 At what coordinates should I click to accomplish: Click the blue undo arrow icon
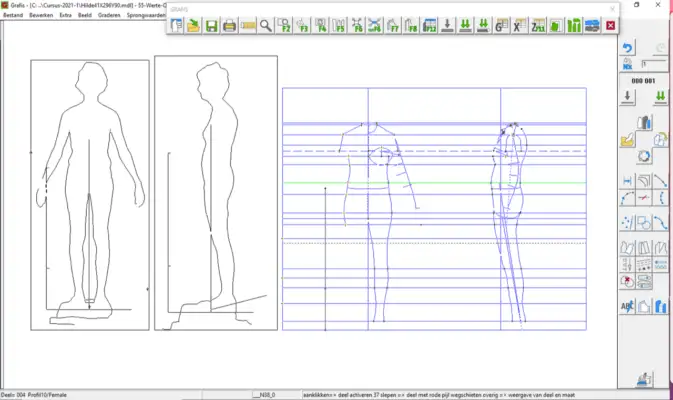tap(627, 48)
